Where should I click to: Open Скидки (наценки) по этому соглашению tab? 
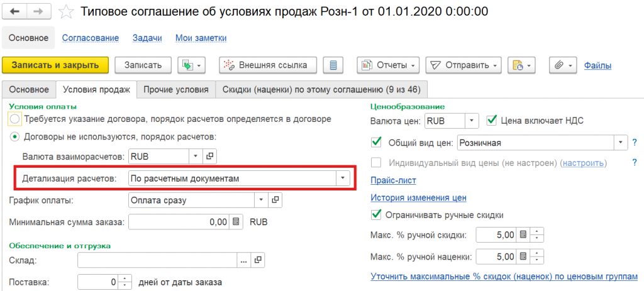pyautogui.click(x=321, y=89)
